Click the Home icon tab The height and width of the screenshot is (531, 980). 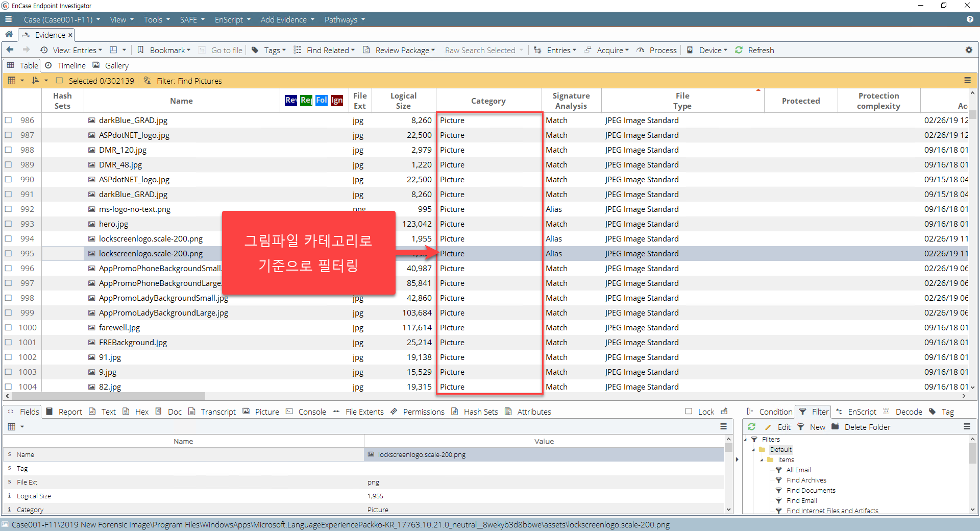coord(9,35)
